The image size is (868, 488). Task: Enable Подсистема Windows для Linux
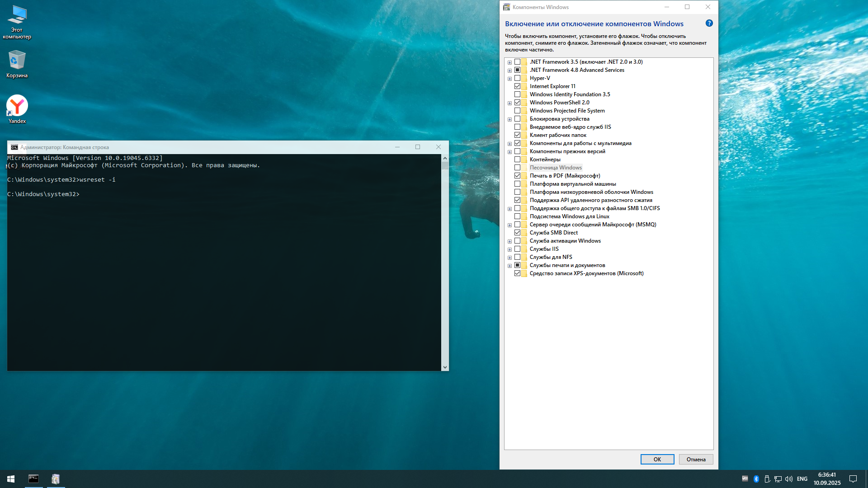click(517, 216)
